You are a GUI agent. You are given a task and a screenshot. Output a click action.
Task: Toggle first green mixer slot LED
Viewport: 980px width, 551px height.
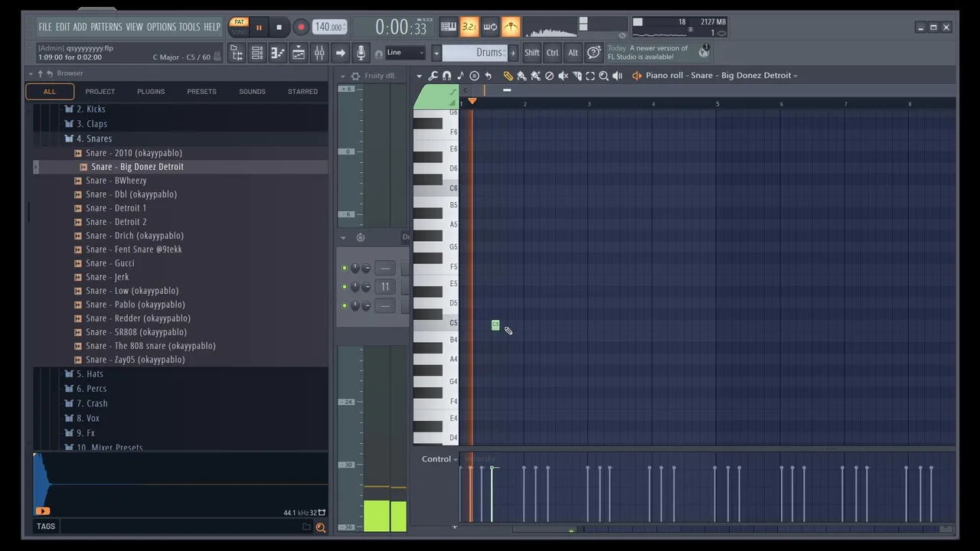pos(345,268)
